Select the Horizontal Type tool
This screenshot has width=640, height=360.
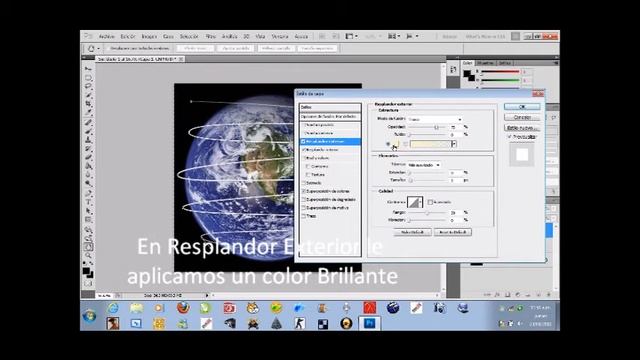88,202
